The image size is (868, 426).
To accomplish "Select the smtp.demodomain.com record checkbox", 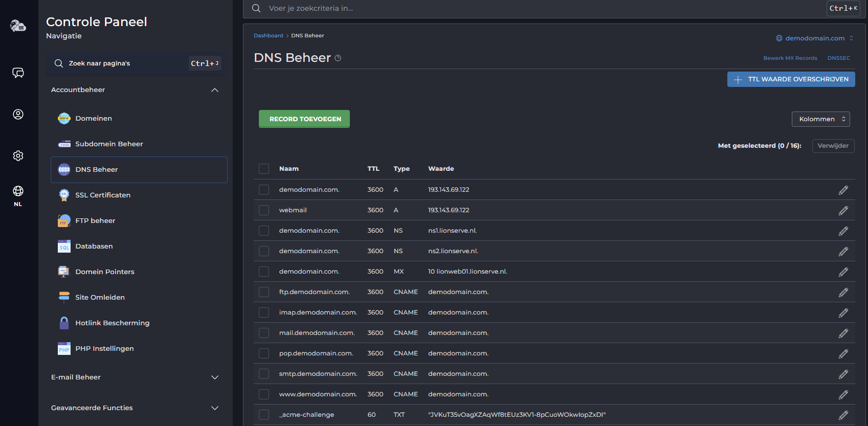I will [264, 374].
